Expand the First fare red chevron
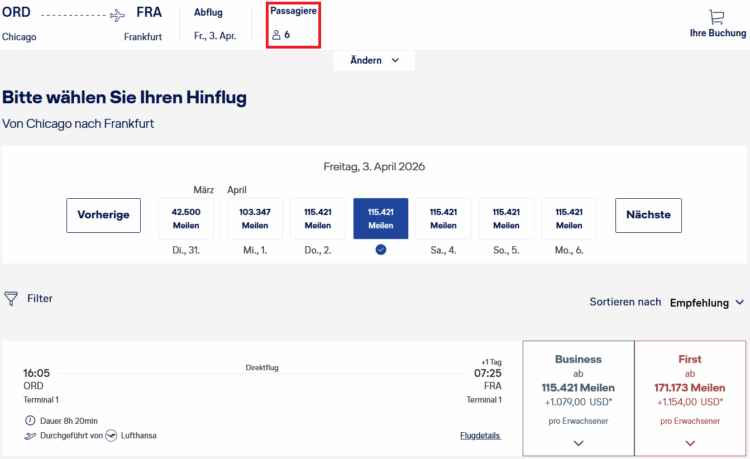The image size is (750, 459). point(690,443)
